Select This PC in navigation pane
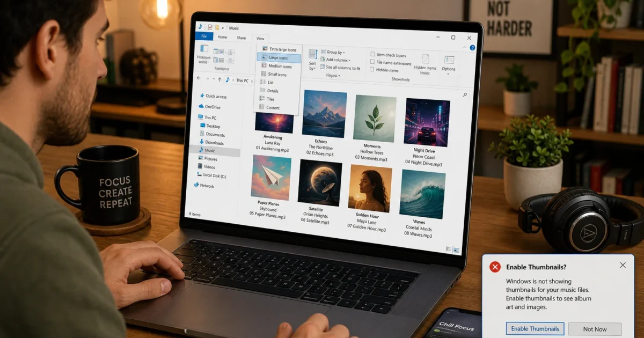Viewport: 644px width, 338px height. tap(207, 117)
